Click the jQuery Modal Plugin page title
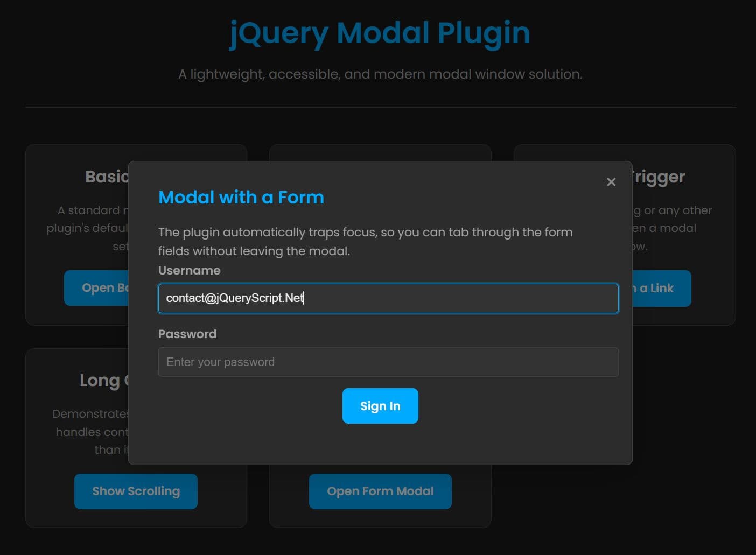756x555 pixels. (380, 33)
